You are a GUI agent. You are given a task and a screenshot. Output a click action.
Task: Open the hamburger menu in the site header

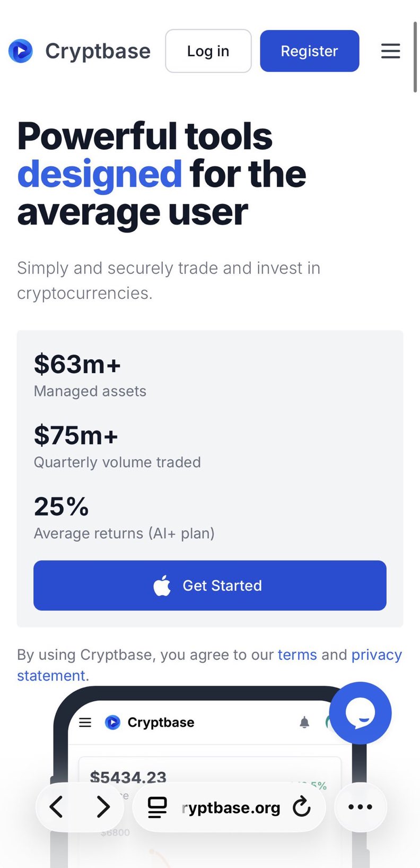click(390, 51)
